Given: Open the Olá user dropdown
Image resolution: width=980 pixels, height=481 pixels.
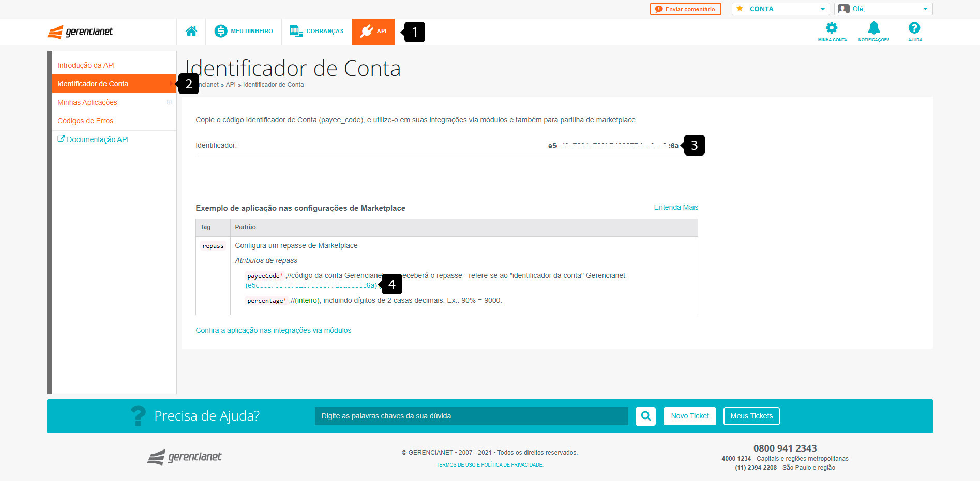Looking at the screenshot, I should pyautogui.click(x=883, y=9).
